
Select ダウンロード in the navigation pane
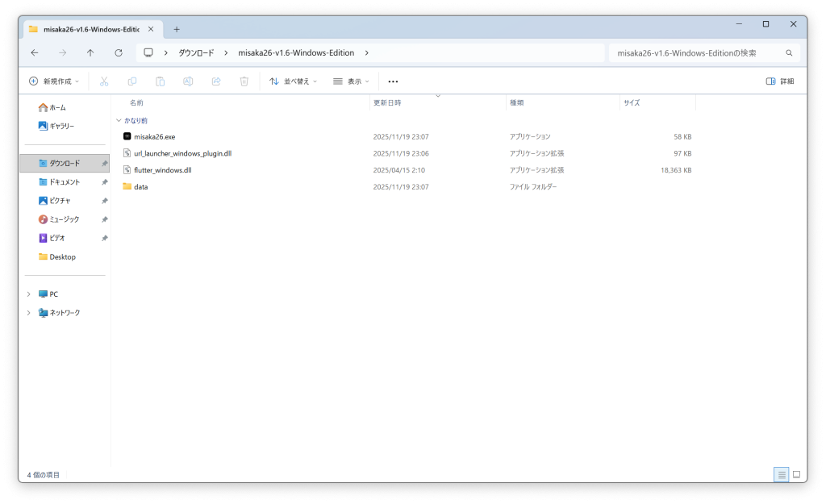pyautogui.click(x=65, y=164)
